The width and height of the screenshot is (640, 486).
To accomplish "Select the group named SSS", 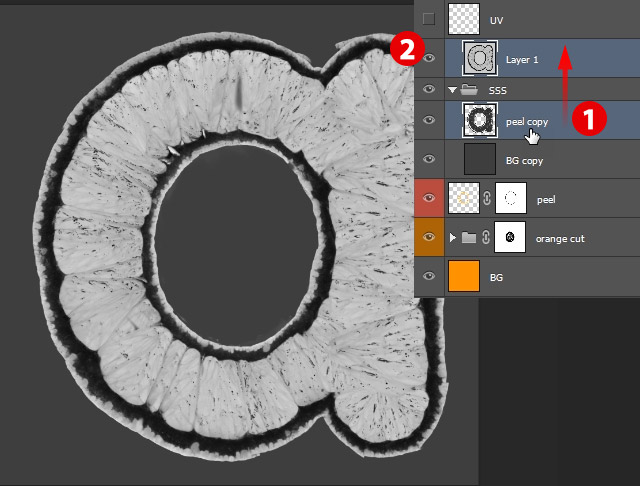I will [498, 90].
